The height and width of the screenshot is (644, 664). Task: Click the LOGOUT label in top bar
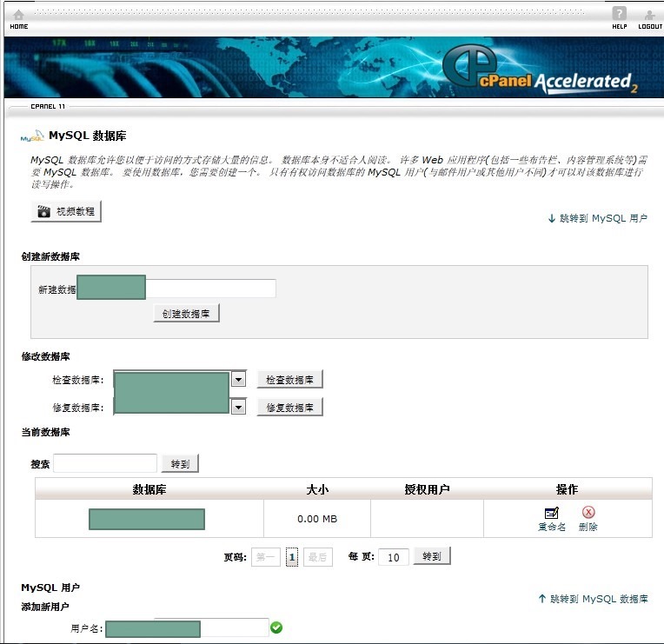click(650, 26)
